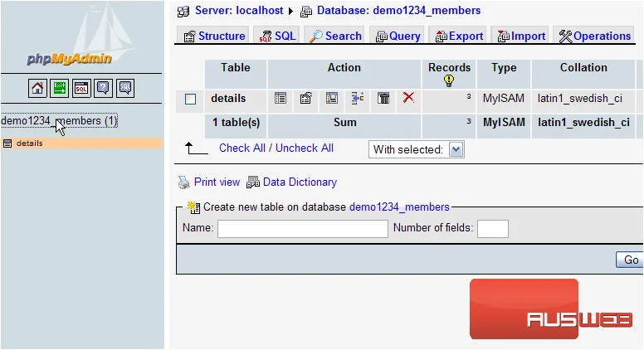Open details table in sidebar list
The height and width of the screenshot is (350, 644).
point(30,143)
